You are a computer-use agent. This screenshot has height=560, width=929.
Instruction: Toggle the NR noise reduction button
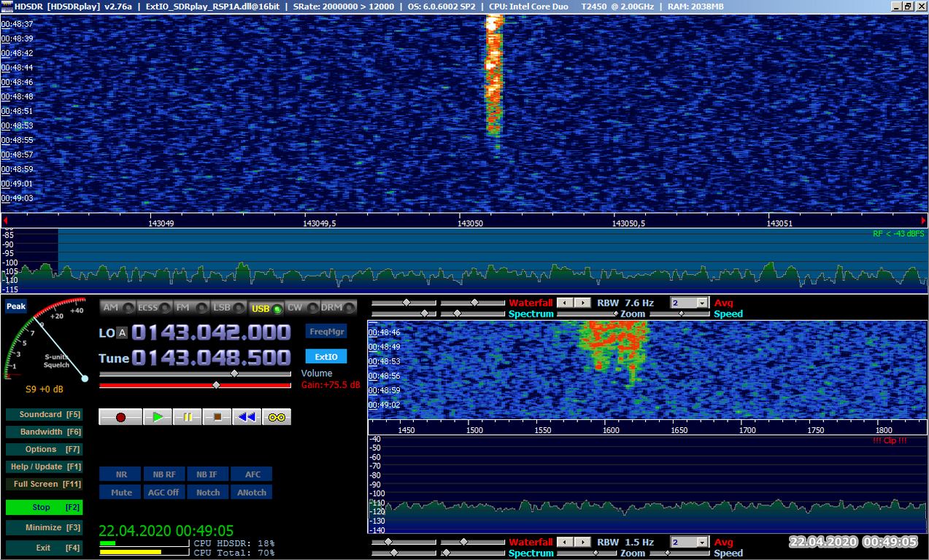121,475
